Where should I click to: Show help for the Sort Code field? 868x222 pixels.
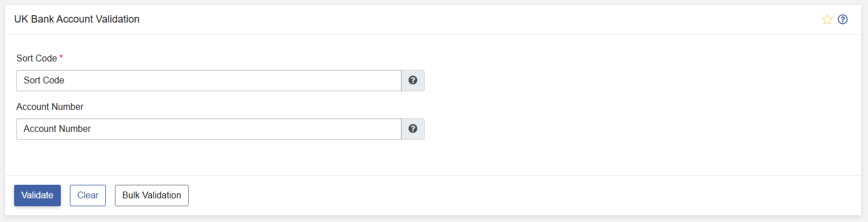pyautogui.click(x=413, y=81)
